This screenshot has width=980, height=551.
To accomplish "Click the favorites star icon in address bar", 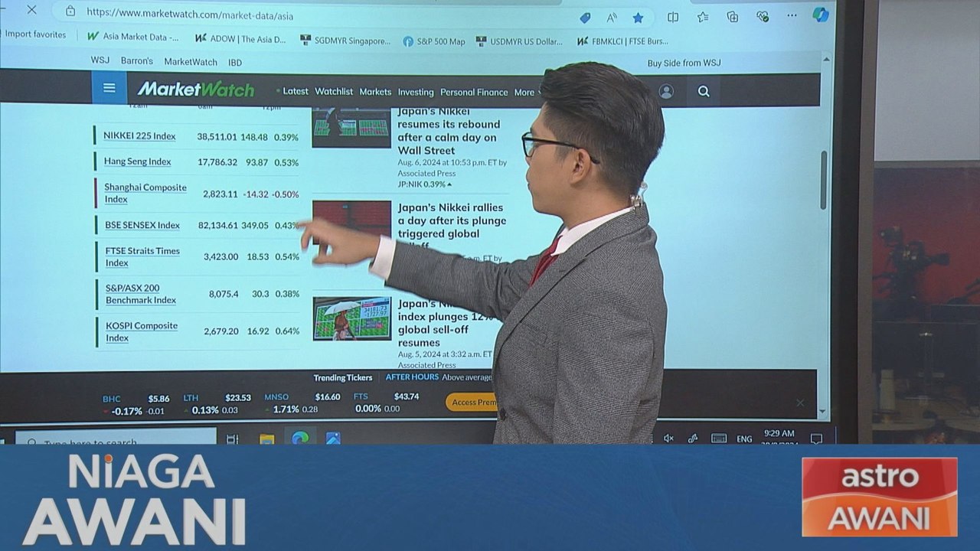I will [638, 18].
